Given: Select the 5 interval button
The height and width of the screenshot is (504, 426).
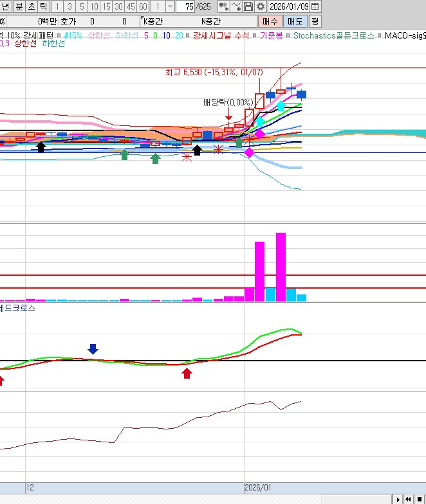Looking at the screenshot, I should 82,6.
